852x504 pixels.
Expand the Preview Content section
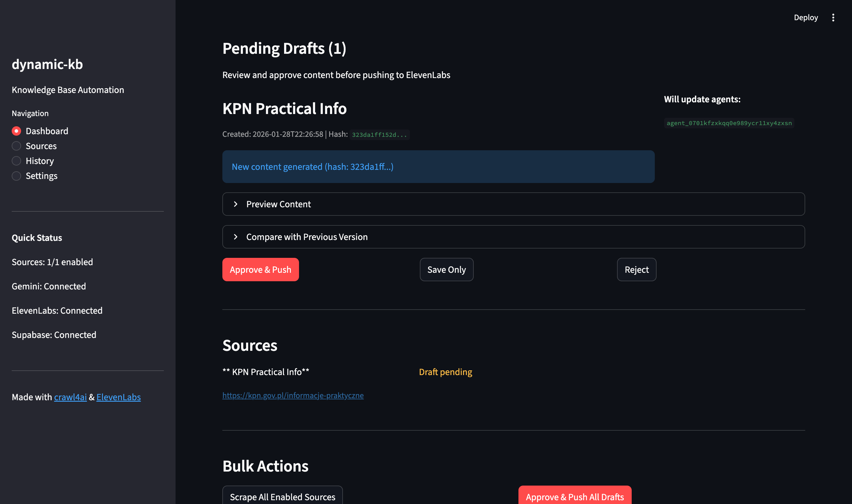pyautogui.click(x=278, y=204)
